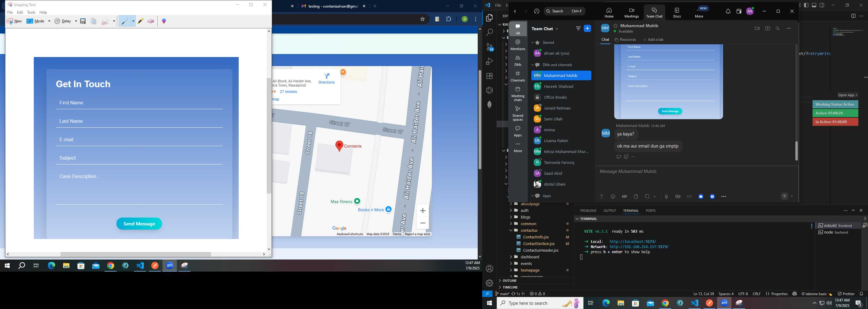Record audio message in Zoom composer
The image size is (868, 309).
[x=666, y=197]
